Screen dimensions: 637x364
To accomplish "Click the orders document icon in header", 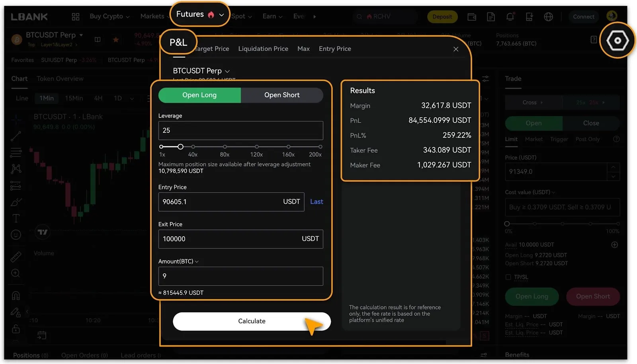I will [x=491, y=17].
